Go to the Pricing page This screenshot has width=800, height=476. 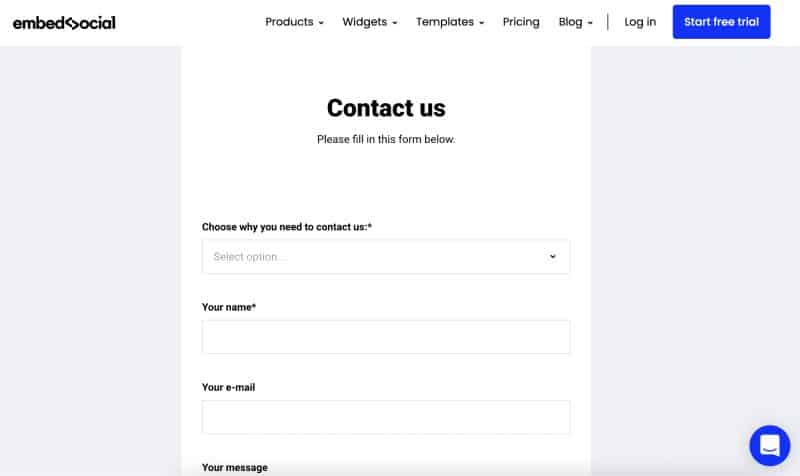coord(521,22)
